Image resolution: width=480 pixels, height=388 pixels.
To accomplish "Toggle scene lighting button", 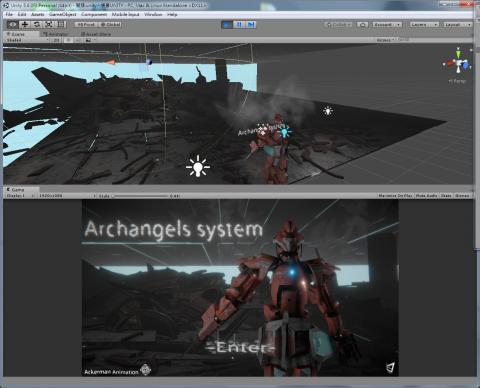I will 68,40.
